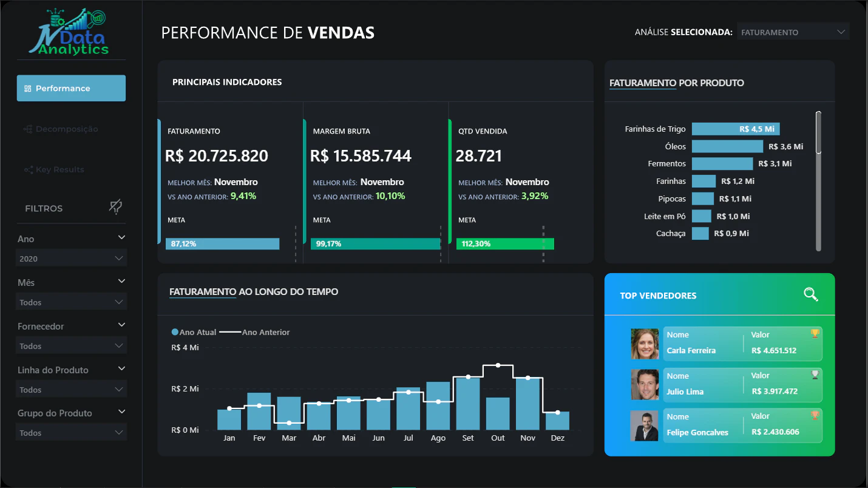
Task: Click Carla Ferreira's value R$ 4.651.512
Action: click(774, 350)
